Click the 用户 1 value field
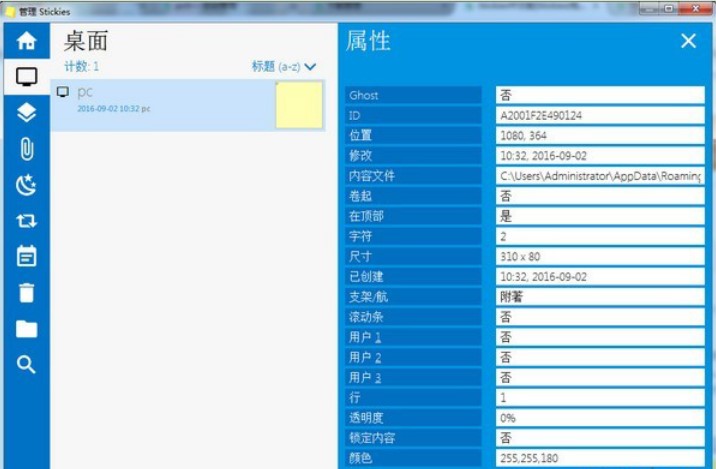The height and width of the screenshot is (469, 716). tap(600, 337)
